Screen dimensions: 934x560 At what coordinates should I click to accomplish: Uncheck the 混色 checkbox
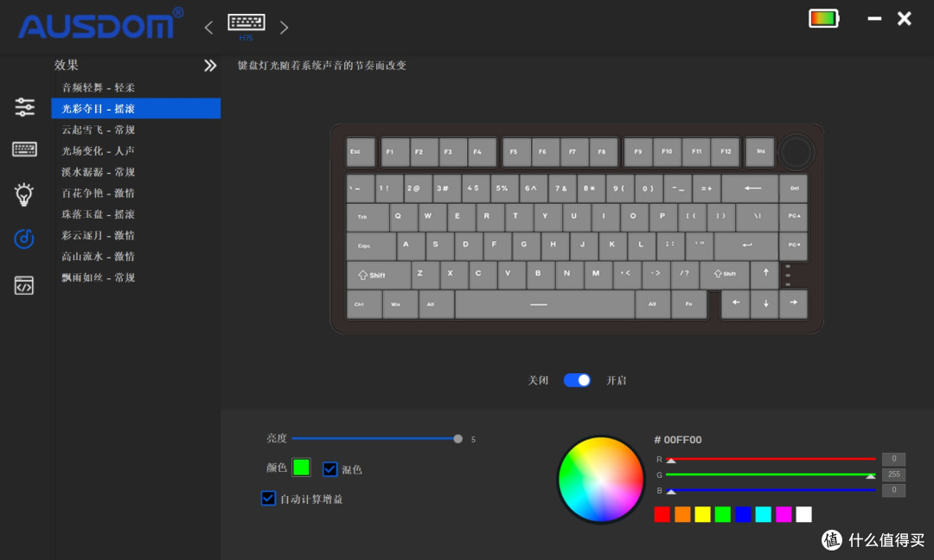[330, 469]
